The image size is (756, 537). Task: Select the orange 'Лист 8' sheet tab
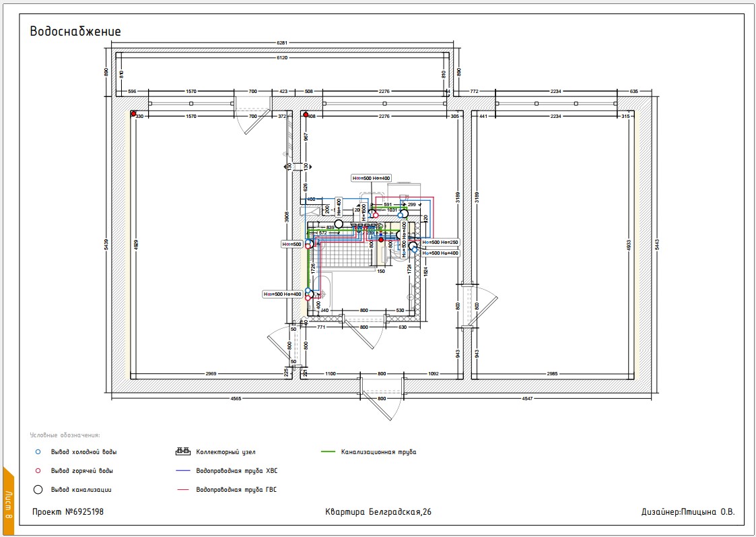(7, 502)
